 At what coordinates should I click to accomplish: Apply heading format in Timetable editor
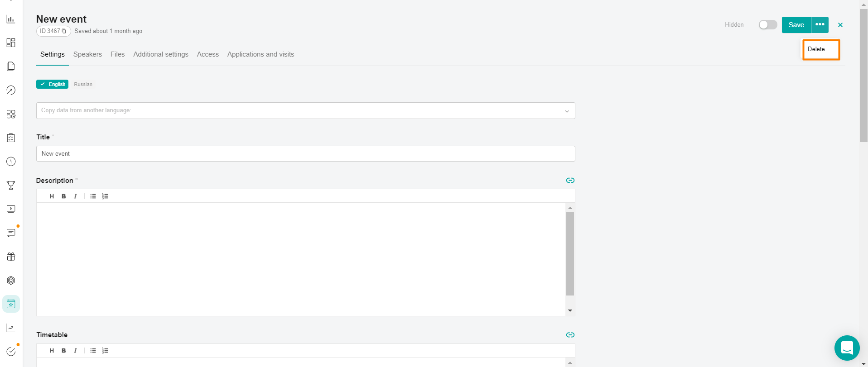tap(52, 350)
